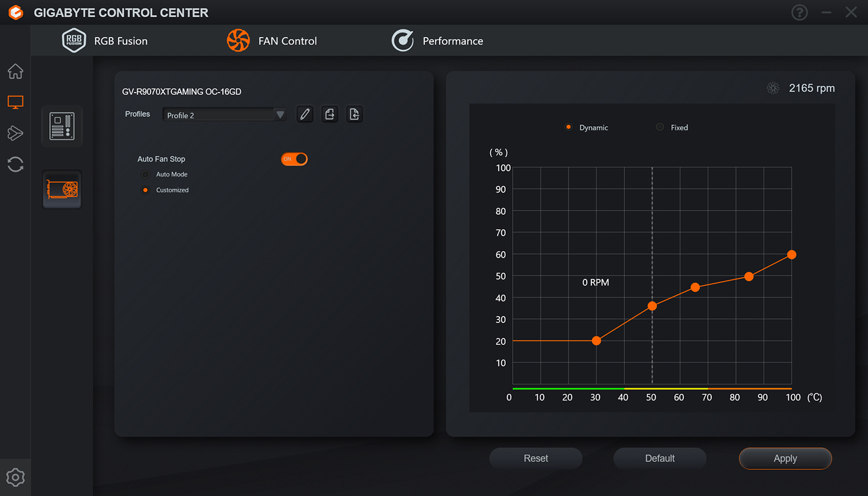Click the pencil rename profile icon
Image resolution: width=868 pixels, height=496 pixels.
pyautogui.click(x=305, y=114)
